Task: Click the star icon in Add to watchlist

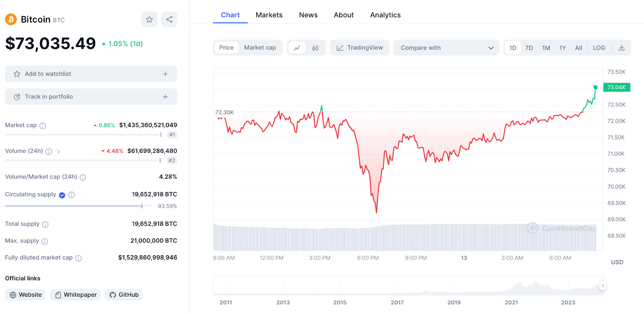Action: (17, 74)
